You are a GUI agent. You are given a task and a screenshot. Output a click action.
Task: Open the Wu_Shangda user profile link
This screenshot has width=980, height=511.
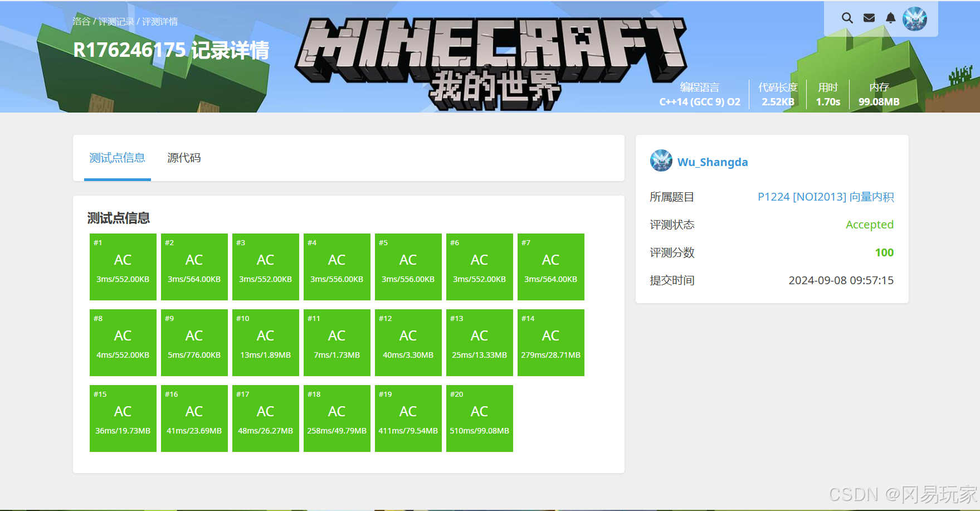tap(713, 162)
